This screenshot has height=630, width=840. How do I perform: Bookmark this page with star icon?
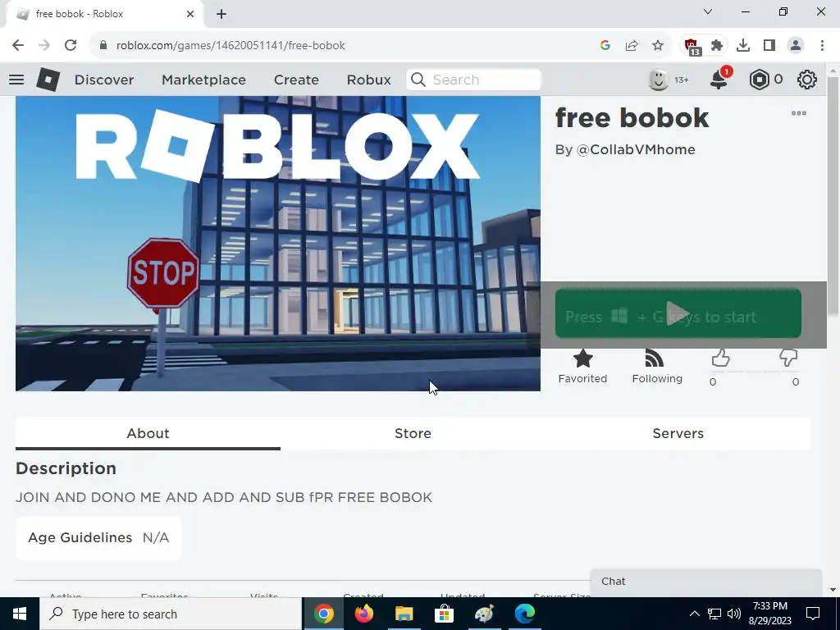658,46
